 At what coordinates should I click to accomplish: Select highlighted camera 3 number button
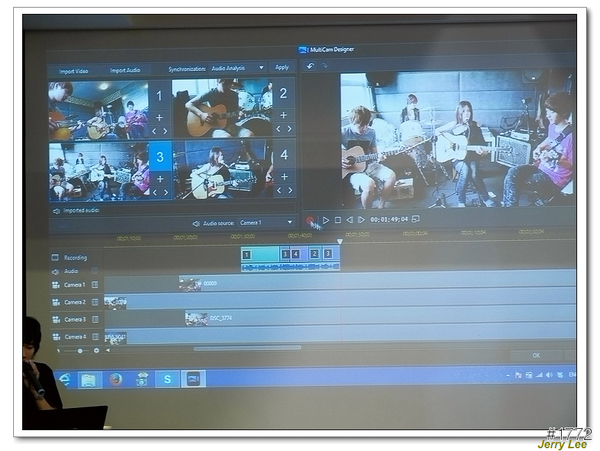point(160,157)
